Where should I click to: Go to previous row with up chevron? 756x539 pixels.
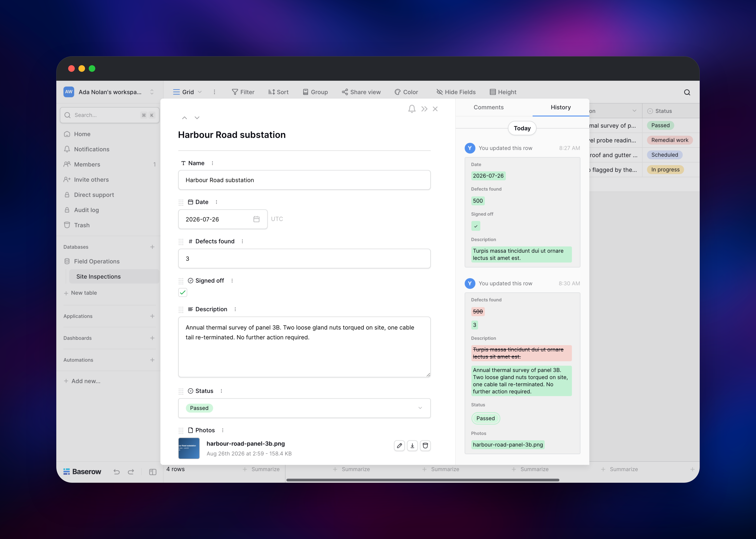pyautogui.click(x=185, y=118)
